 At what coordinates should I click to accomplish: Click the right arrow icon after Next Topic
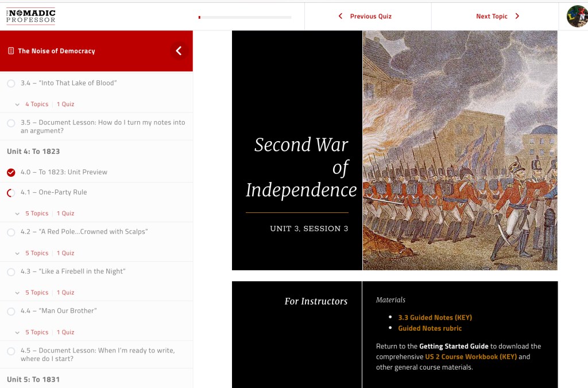click(x=517, y=16)
